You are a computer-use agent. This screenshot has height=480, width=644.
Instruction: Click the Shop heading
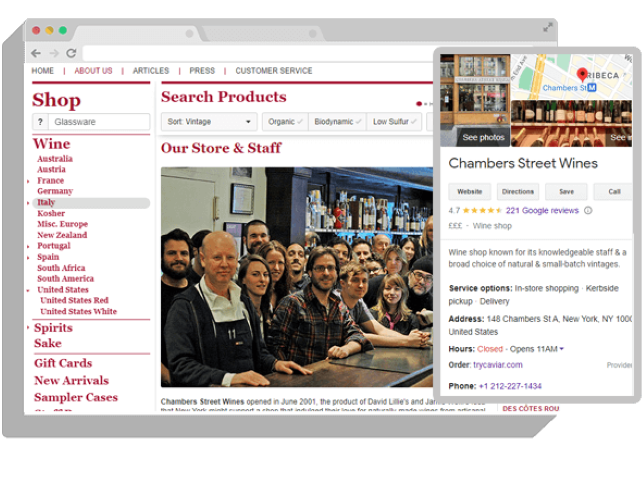[56, 100]
